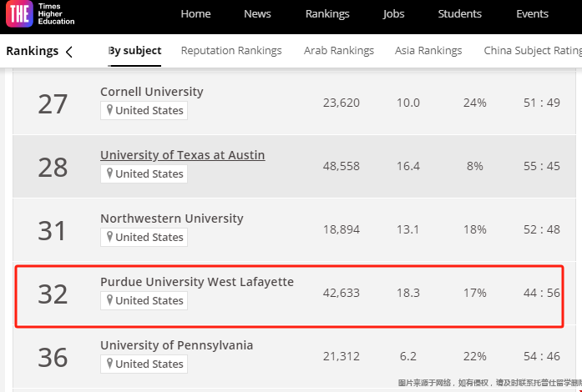The image size is (582, 392).
Task: Click the Times Higher Education logo
Action: [40, 14]
